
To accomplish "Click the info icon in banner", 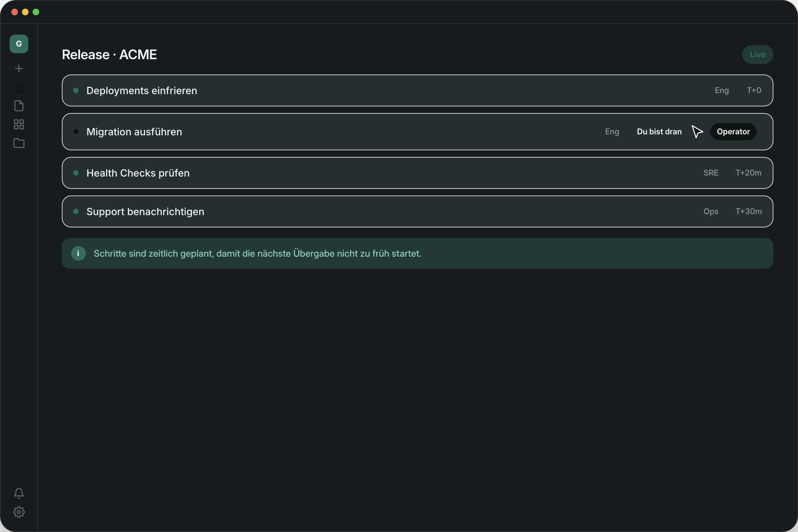I will (78, 253).
